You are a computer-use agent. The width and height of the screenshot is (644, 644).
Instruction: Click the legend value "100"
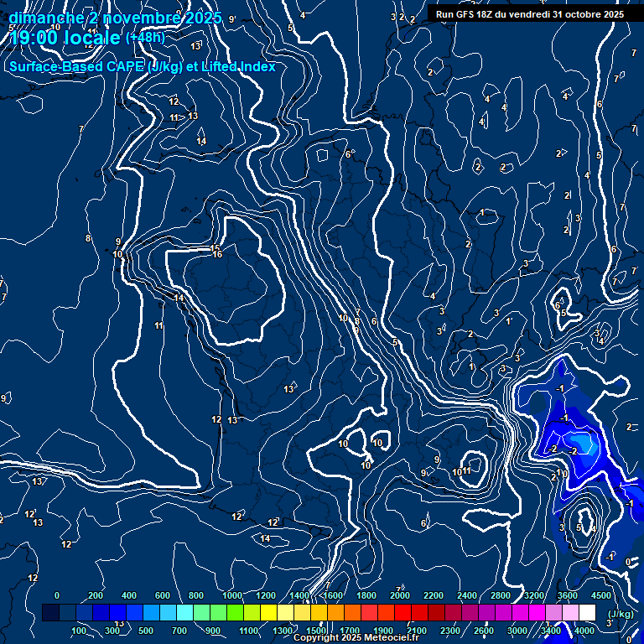[x=79, y=631]
